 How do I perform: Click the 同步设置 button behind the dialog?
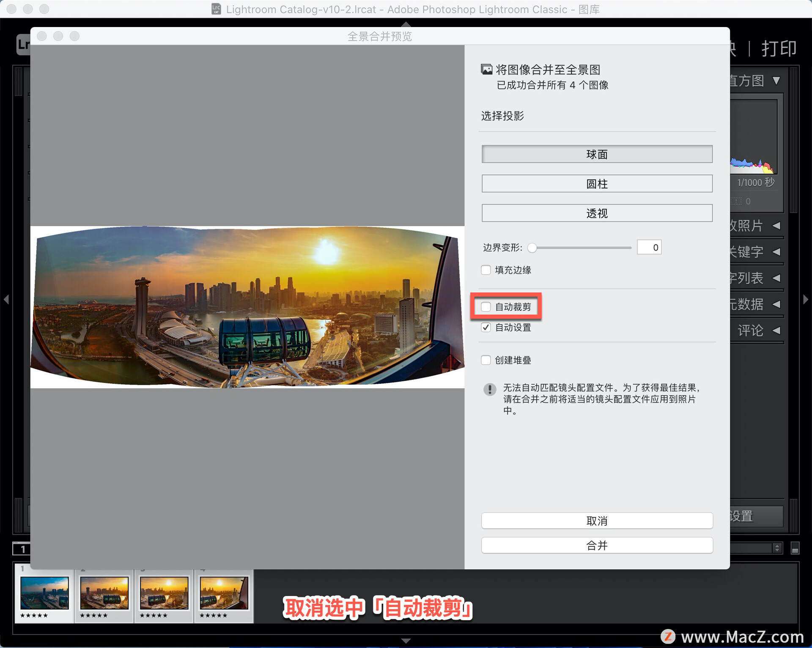click(756, 516)
